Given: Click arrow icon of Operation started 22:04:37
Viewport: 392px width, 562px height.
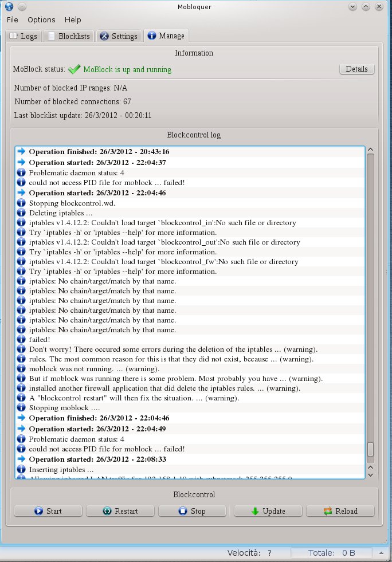Looking at the screenshot, I should [21, 162].
